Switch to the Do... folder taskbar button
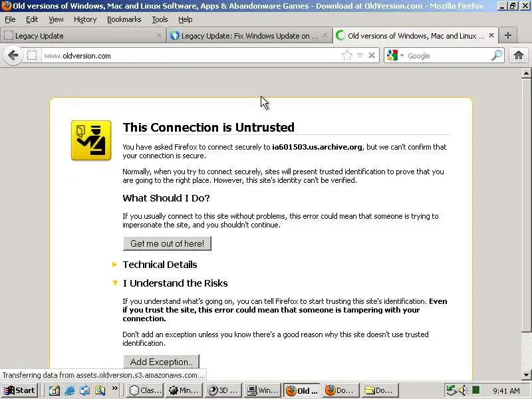The image size is (532, 399). (379, 390)
